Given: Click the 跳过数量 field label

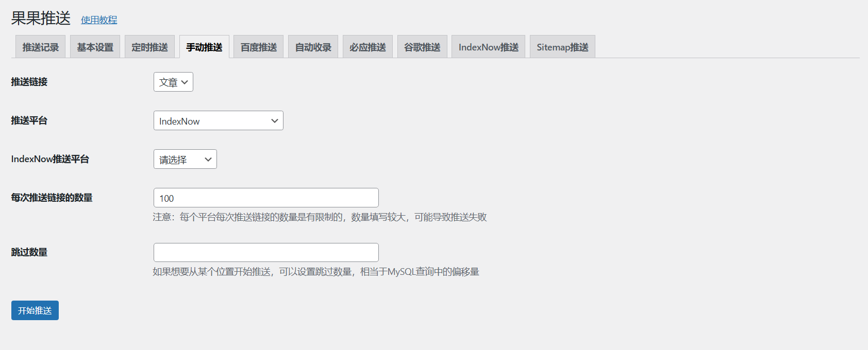Looking at the screenshot, I should point(29,252).
